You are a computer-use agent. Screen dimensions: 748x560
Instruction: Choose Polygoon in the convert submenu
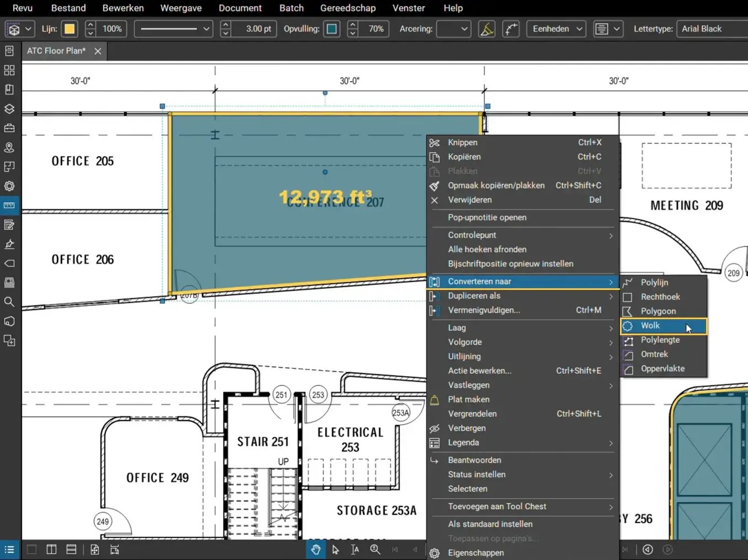tap(664, 311)
